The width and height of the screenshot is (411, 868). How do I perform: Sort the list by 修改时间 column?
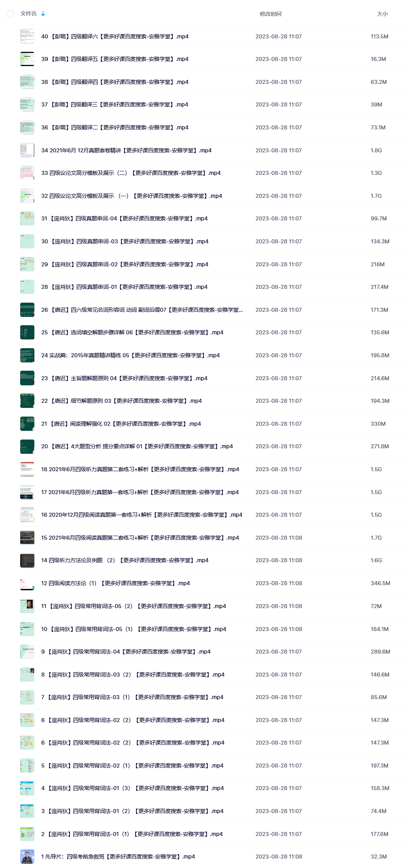point(271,14)
